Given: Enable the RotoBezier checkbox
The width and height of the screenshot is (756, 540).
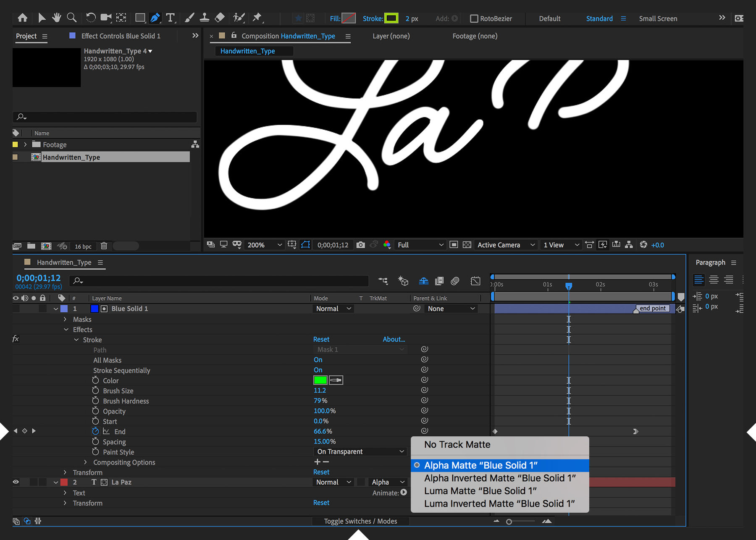Looking at the screenshot, I should (x=474, y=18).
